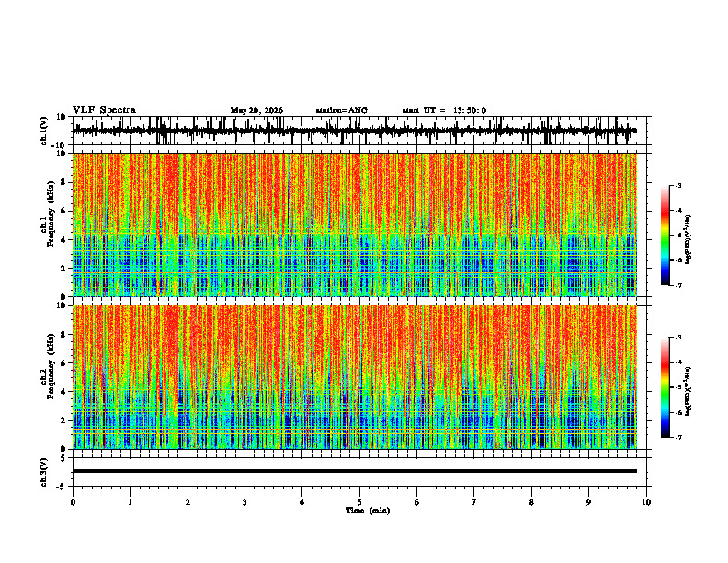Select the May 20, 2026 date label
Image resolution: width=728 pixels, height=563 pixels.
(256, 110)
